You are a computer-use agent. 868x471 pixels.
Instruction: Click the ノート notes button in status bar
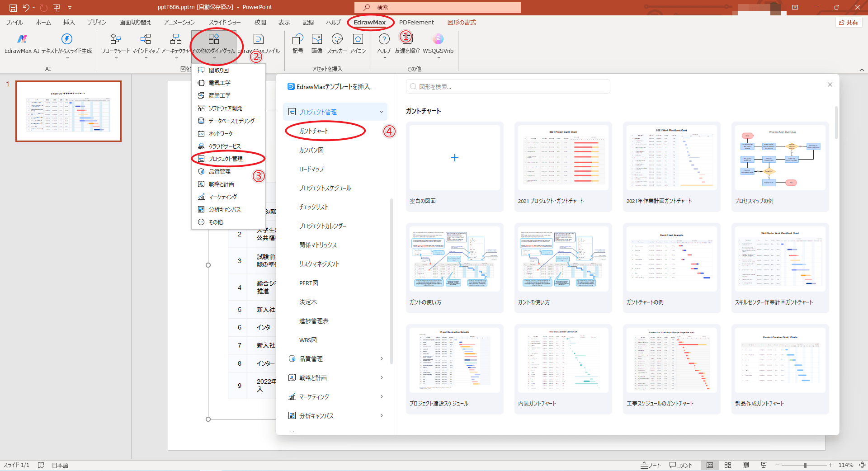click(x=651, y=465)
